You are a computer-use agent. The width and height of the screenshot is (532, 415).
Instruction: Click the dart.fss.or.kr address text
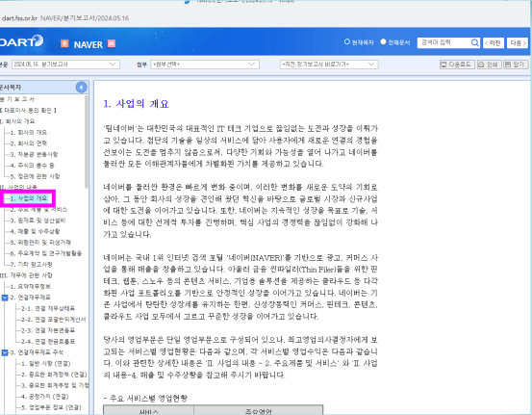pyautogui.click(x=19, y=18)
